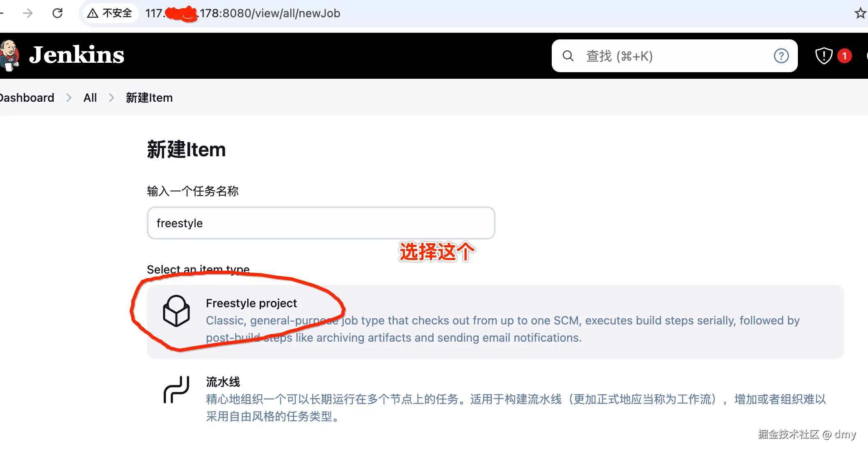
Task: Click the Jenkins butler logo icon
Action: point(9,56)
